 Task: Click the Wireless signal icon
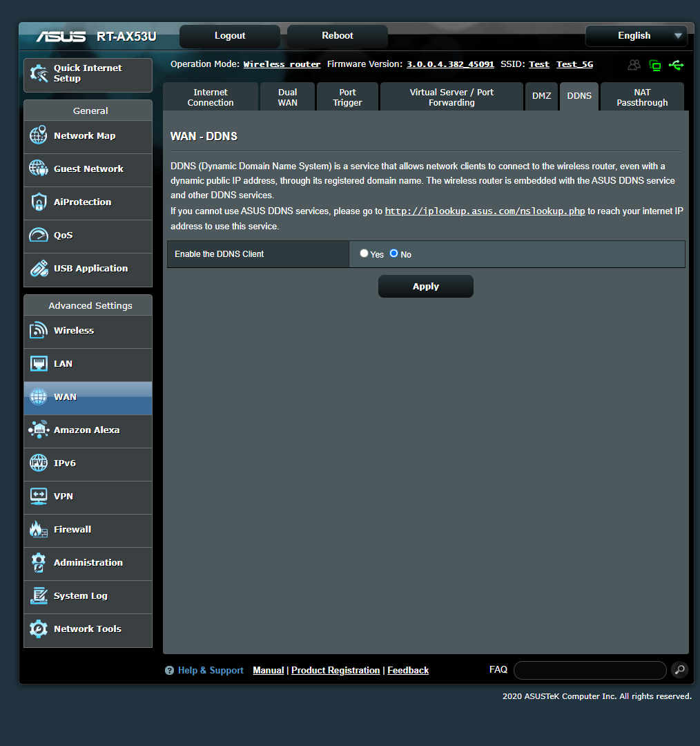coord(39,330)
